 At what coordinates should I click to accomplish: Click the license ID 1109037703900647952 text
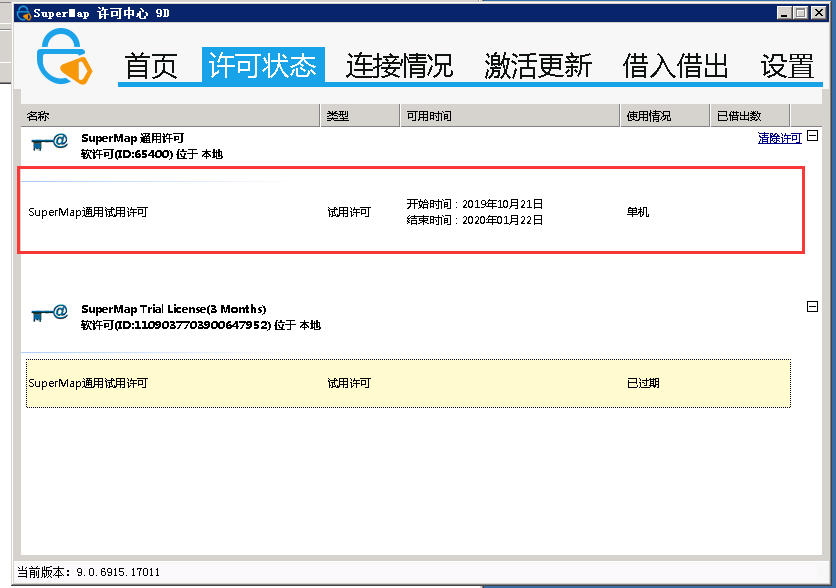(x=201, y=325)
